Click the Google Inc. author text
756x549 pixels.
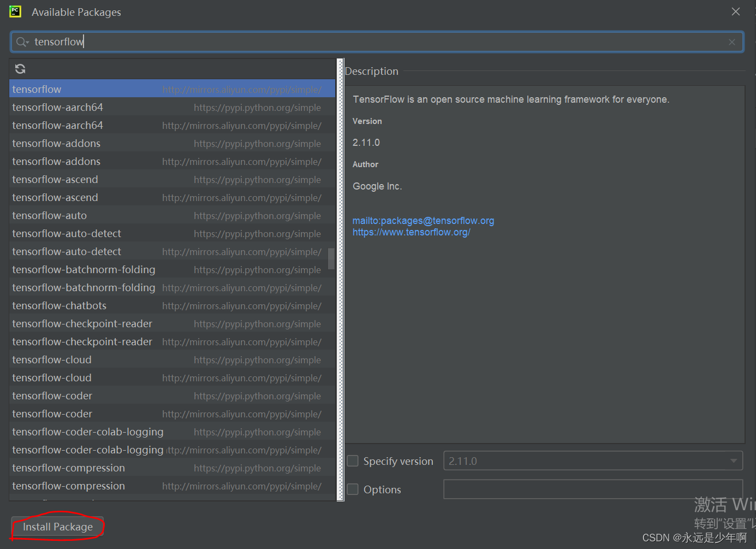pos(377,186)
